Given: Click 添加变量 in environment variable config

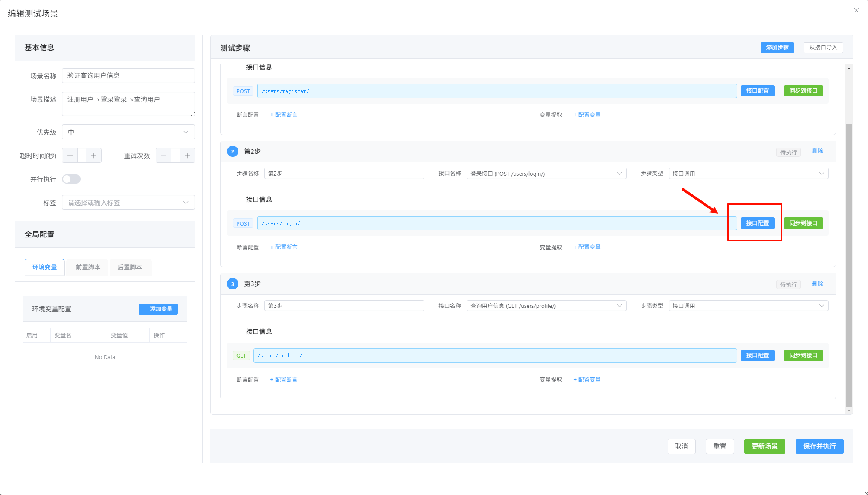Looking at the screenshot, I should (x=158, y=309).
